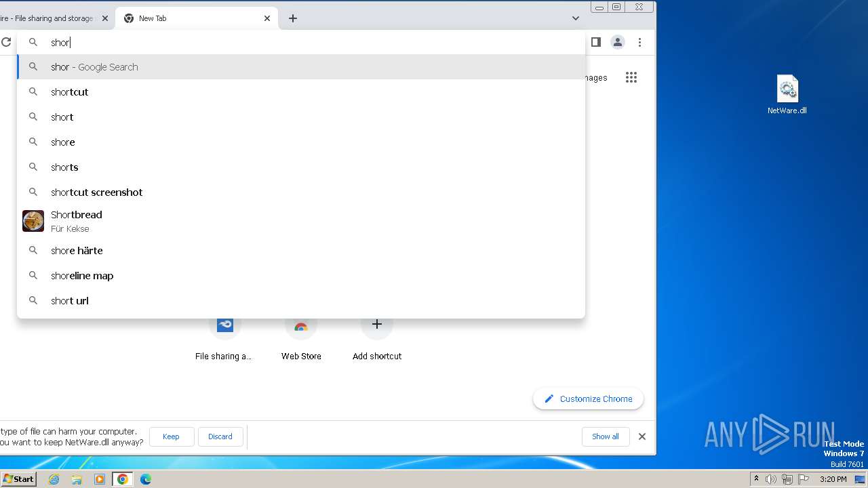Open the Windows Start menu

(x=18, y=479)
